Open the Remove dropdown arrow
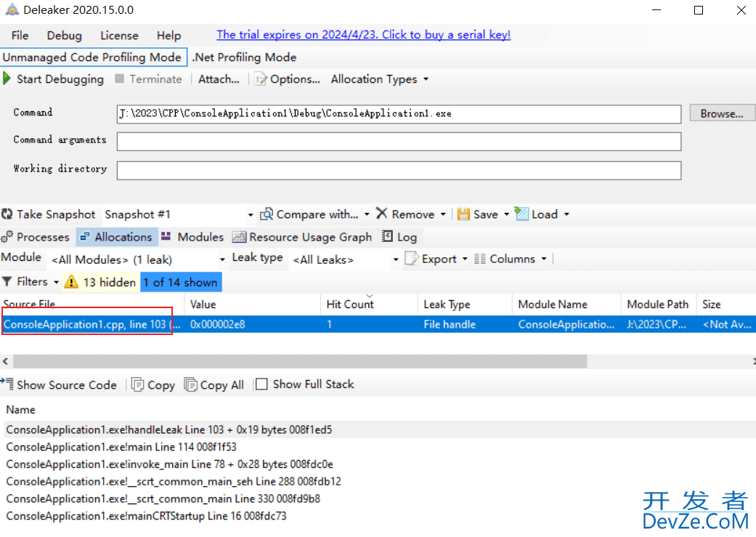The height and width of the screenshot is (537, 756). [443, 214]
